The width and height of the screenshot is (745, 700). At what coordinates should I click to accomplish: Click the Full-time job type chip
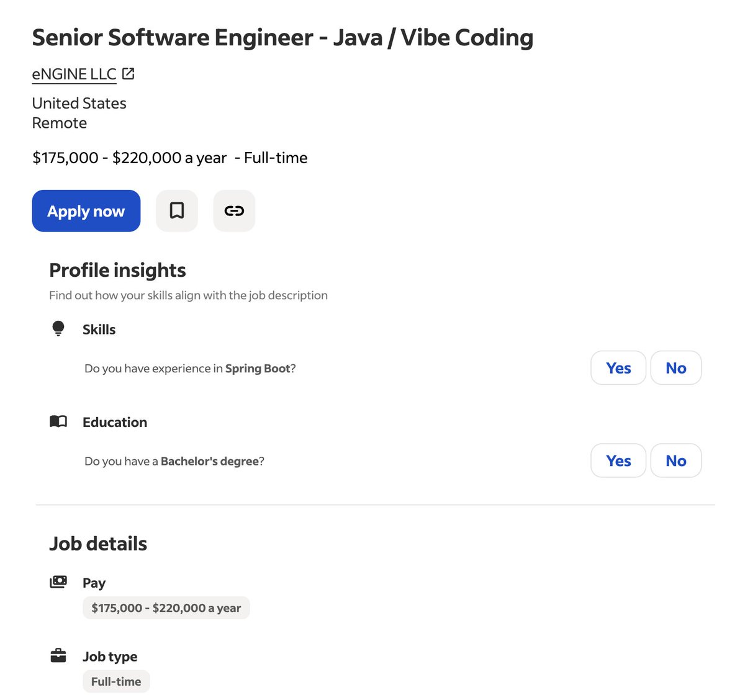pyautogui.click(x=116, y=681)
